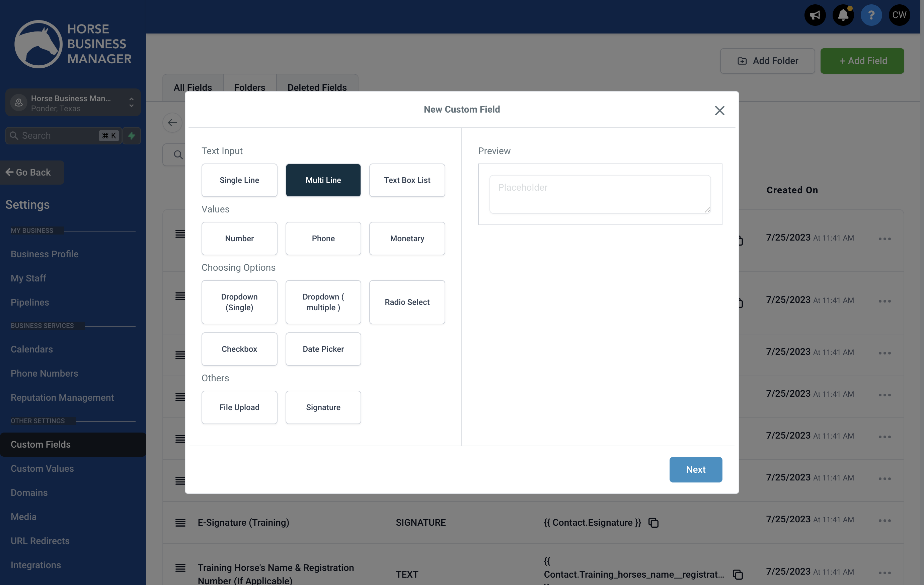The image size is (924, 585).
Task: Open three-dot menu for E-Signature (Training) row
Action: tap(884, 521)
